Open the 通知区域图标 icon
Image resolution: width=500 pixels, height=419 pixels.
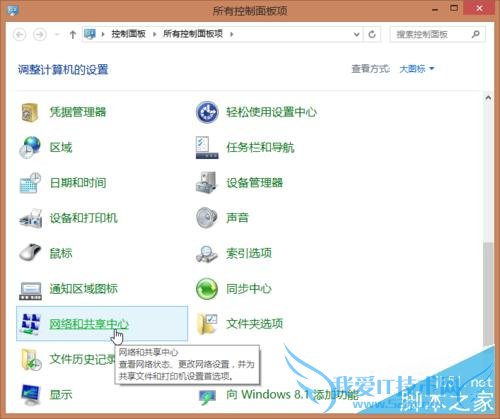(30, 290)
